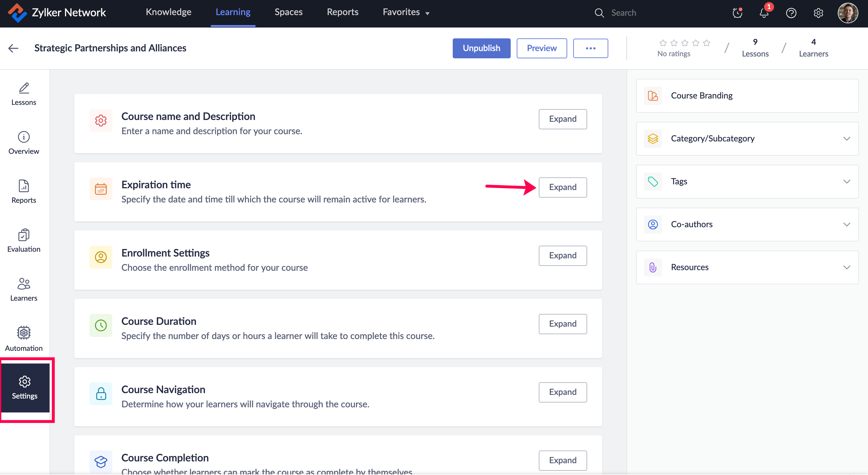Expand the Tags panel chevron
868x475 pixels.
(x=847, y=181)
